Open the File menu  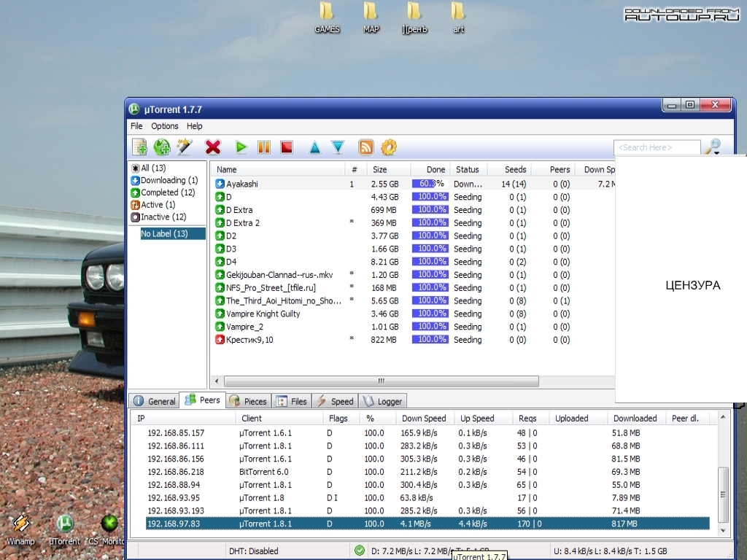point(136,126)
